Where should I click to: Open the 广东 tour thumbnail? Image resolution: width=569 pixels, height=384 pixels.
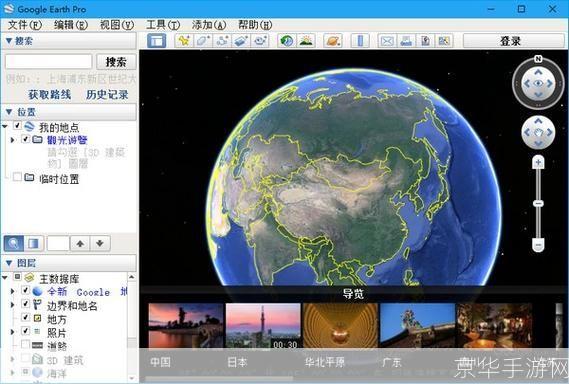[417, 326]
